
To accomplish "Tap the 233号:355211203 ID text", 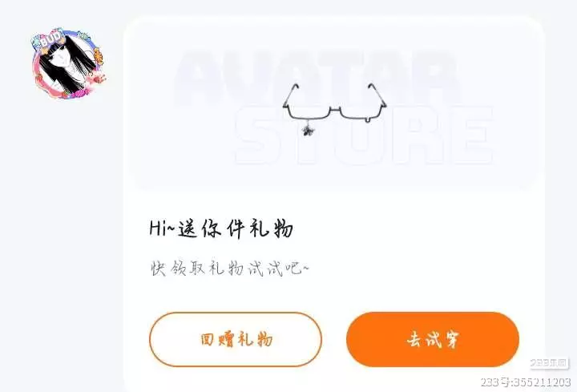I will (x=526, y=382).
